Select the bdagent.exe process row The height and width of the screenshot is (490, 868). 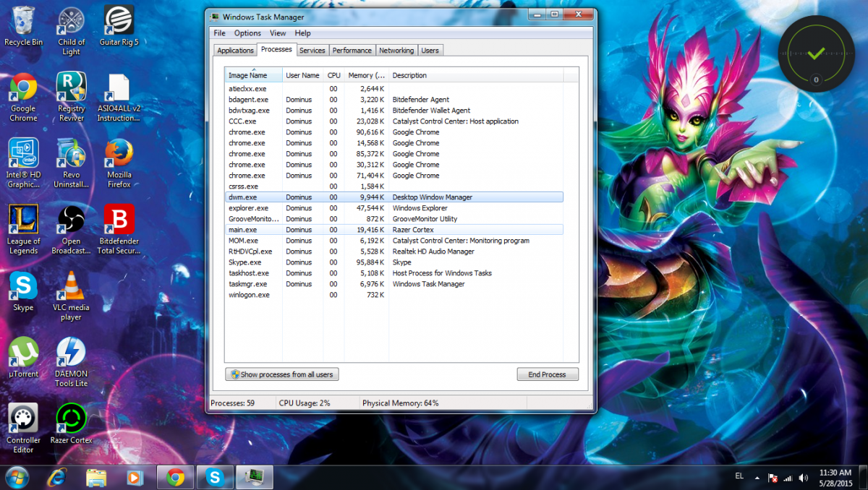click(394, 100)
